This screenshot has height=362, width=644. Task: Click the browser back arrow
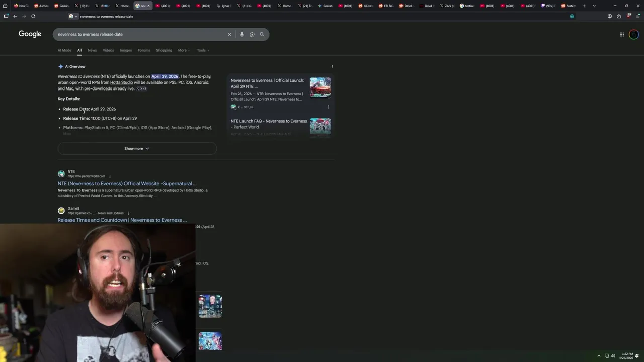15,16
